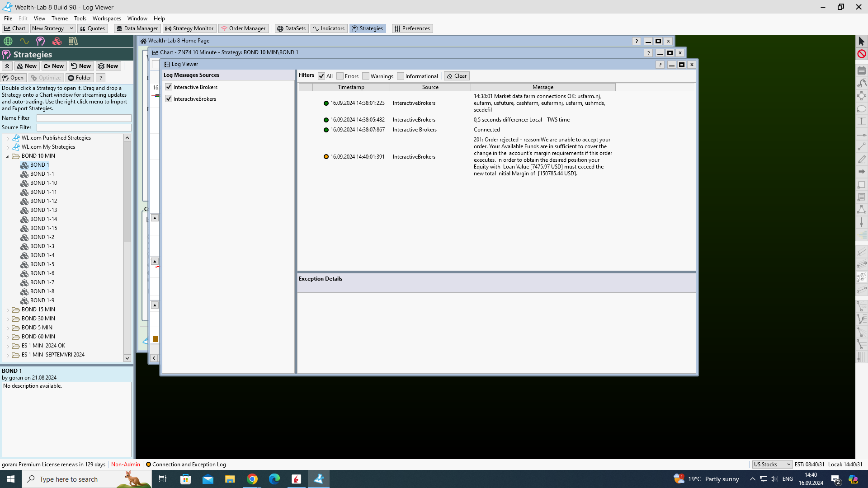
Task: Expand the BOND 15 MIN folder
Action: coord(8,310)
